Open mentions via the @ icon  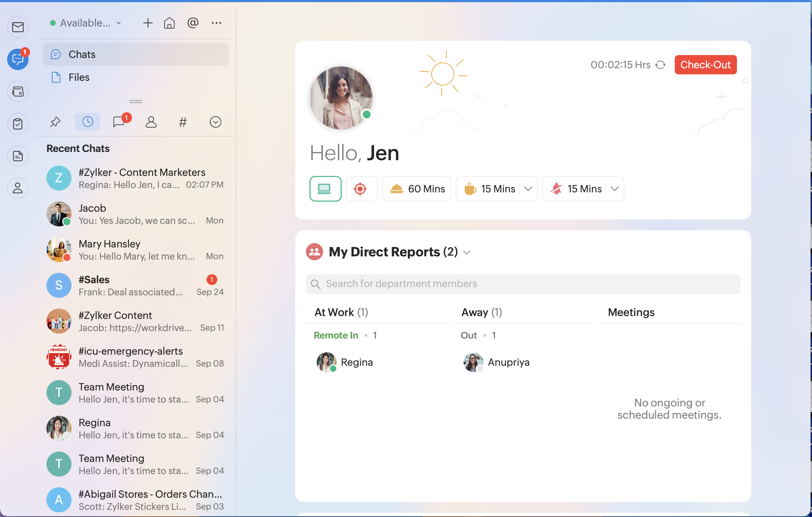193,23
